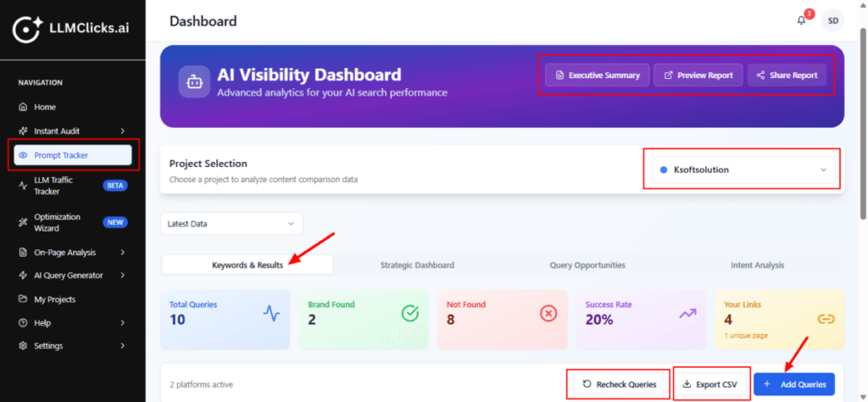868x402 pixels.
Task: Click the robot icon in the banner
Action: (194, 82)
